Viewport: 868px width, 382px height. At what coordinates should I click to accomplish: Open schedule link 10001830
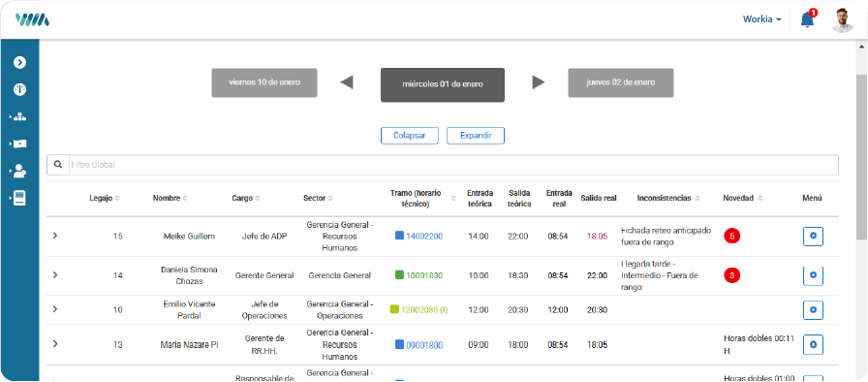(424, 275)
